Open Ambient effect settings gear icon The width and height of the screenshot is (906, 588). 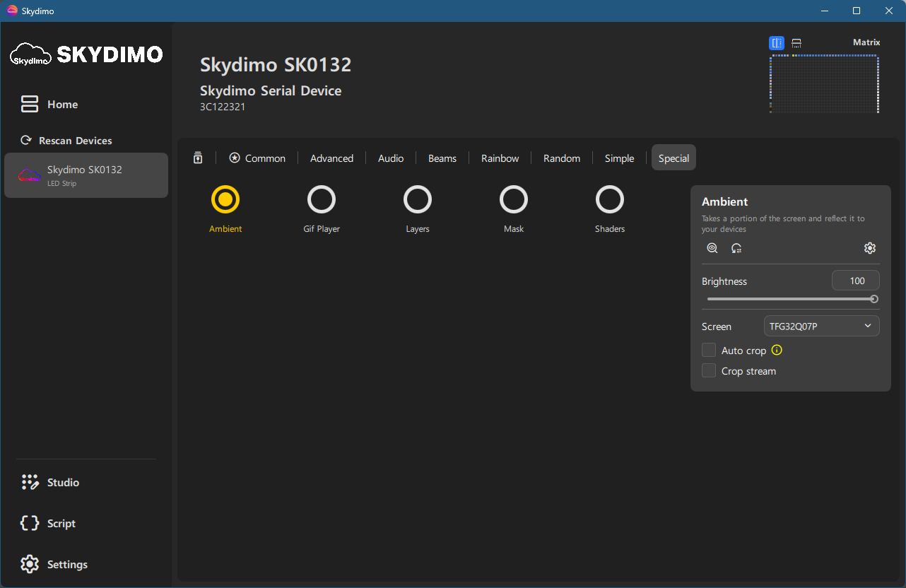[870, 248]
